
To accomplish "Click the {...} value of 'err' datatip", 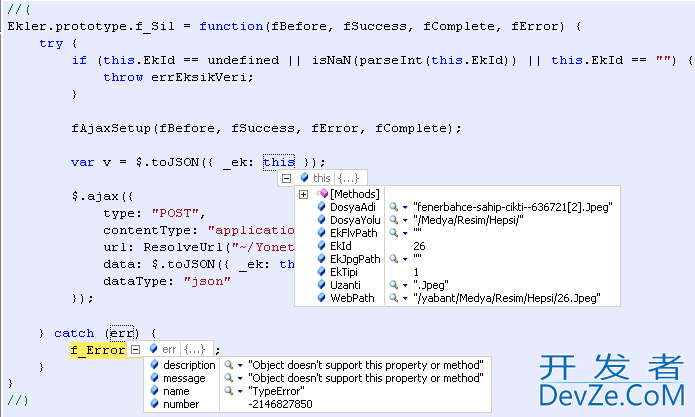I will 195,349.
